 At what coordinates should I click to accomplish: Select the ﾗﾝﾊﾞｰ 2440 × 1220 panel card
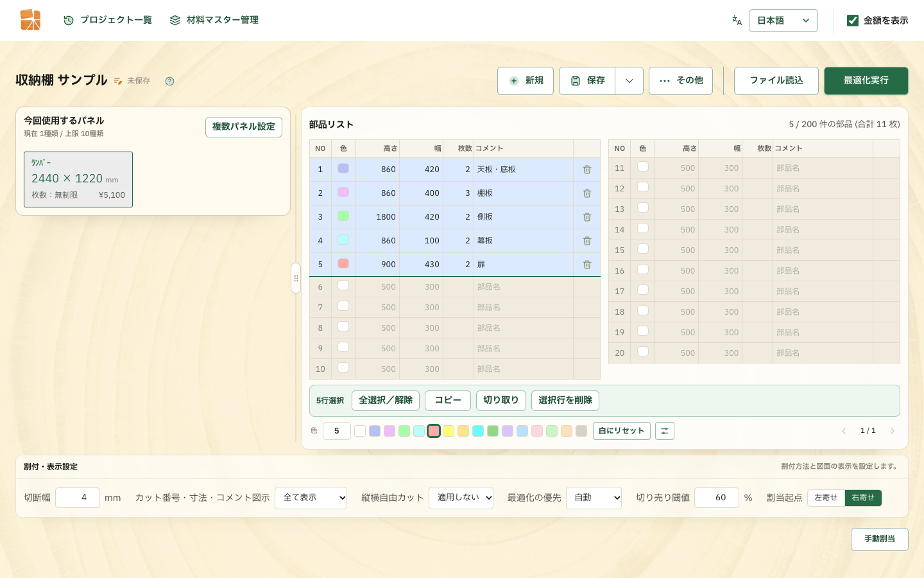coord(78,180)
